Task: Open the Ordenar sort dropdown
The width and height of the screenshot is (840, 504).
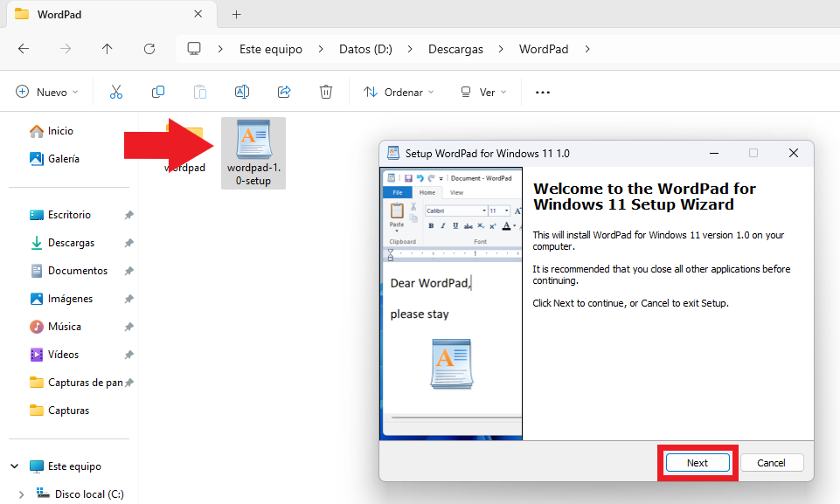Action: point(399,92)
